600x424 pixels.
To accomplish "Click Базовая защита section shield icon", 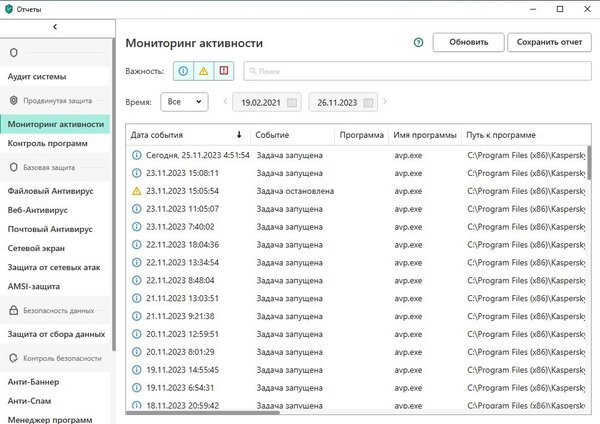I will point(14,167).
